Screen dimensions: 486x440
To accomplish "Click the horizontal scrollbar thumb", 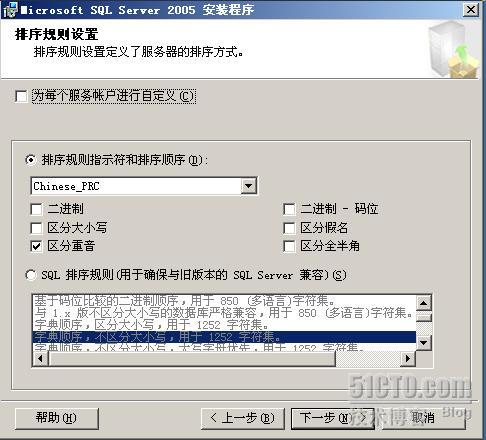I will [192, 359].
